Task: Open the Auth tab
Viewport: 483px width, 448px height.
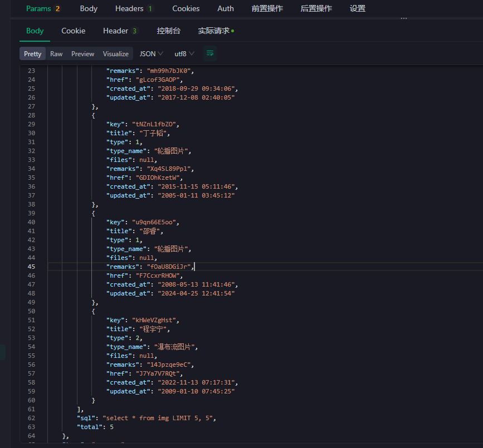Action: point(226,8)
